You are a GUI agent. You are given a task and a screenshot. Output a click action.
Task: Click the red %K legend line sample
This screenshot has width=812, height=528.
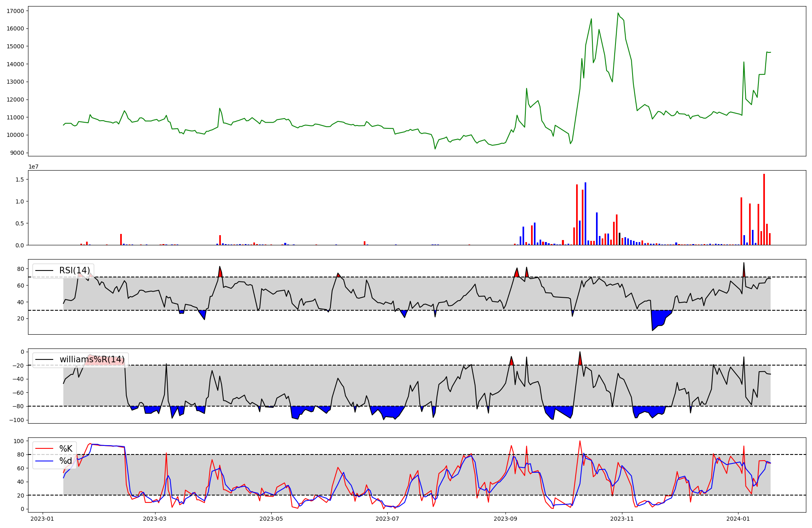tap(44, 448)
